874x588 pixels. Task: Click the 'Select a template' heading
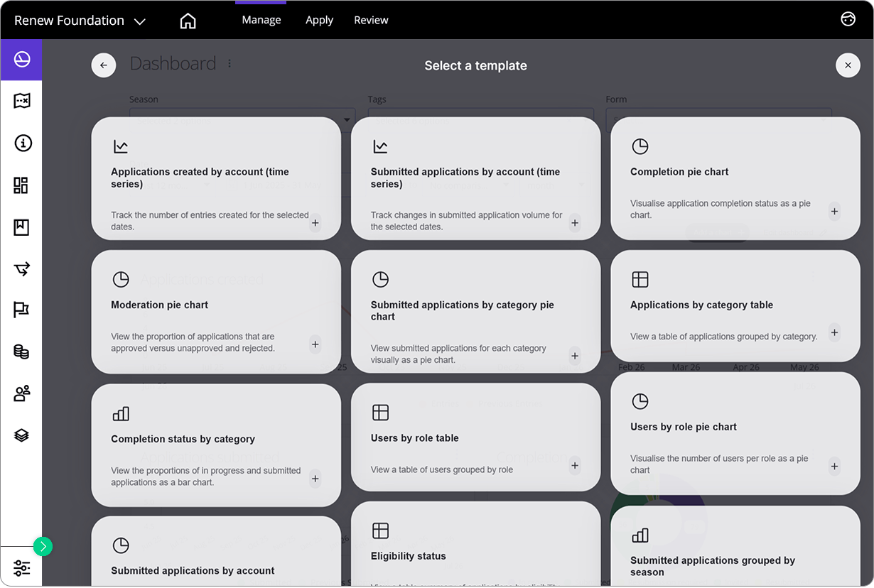click(475, 65)
